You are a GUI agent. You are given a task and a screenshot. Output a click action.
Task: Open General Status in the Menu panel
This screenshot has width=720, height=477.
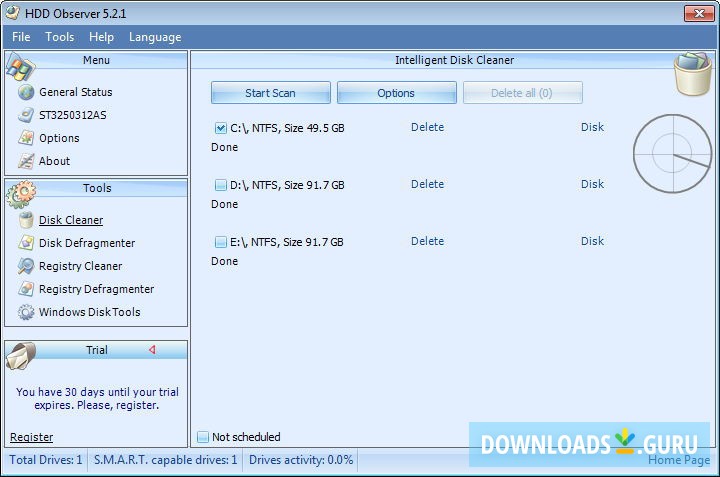click(76, 92)
